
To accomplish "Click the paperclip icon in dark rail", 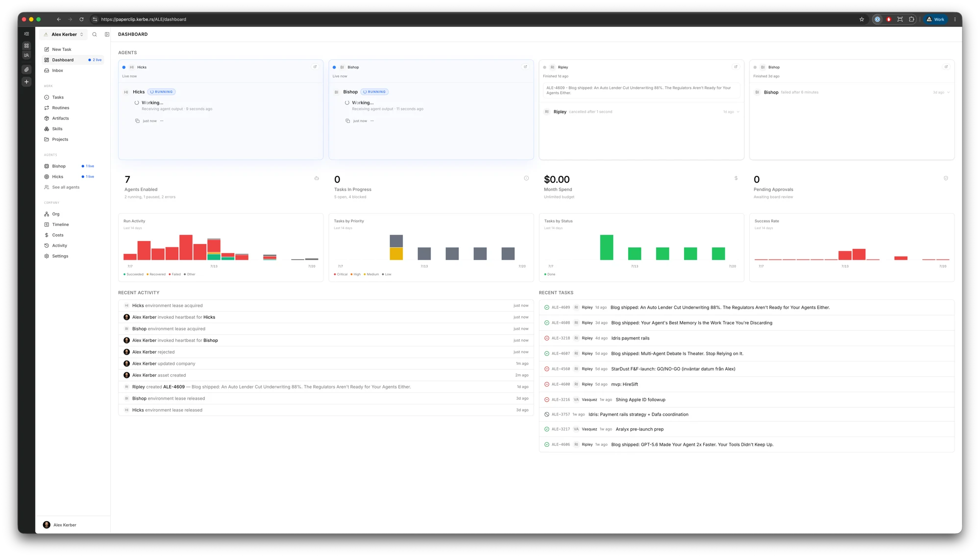I will pos(26,70).
